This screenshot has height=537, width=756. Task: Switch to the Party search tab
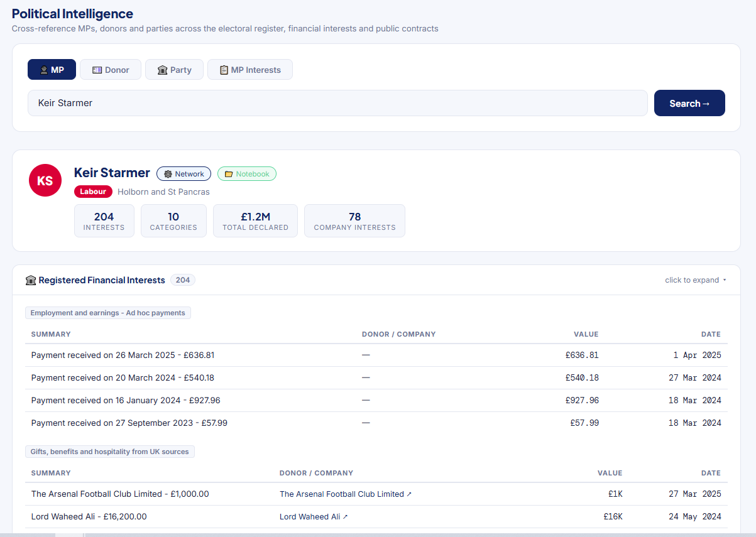pos(174,70)
